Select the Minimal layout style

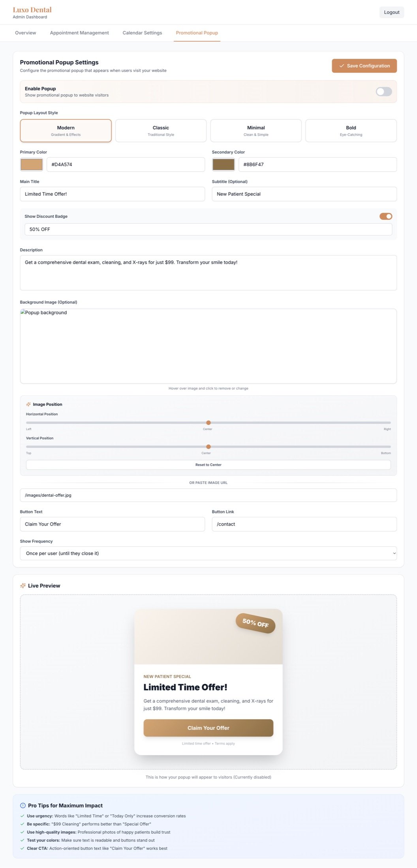[255, 130]
